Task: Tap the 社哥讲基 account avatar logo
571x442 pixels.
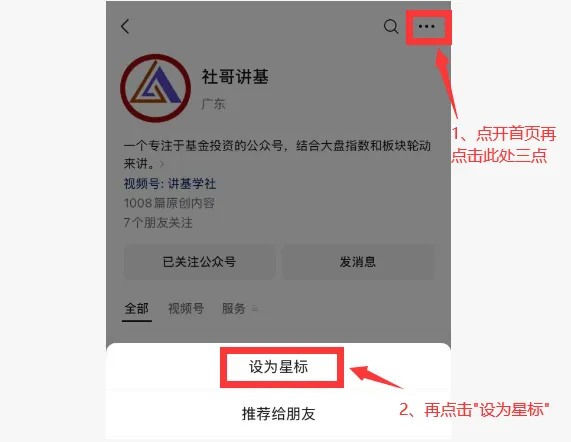Action: [155, 88]
